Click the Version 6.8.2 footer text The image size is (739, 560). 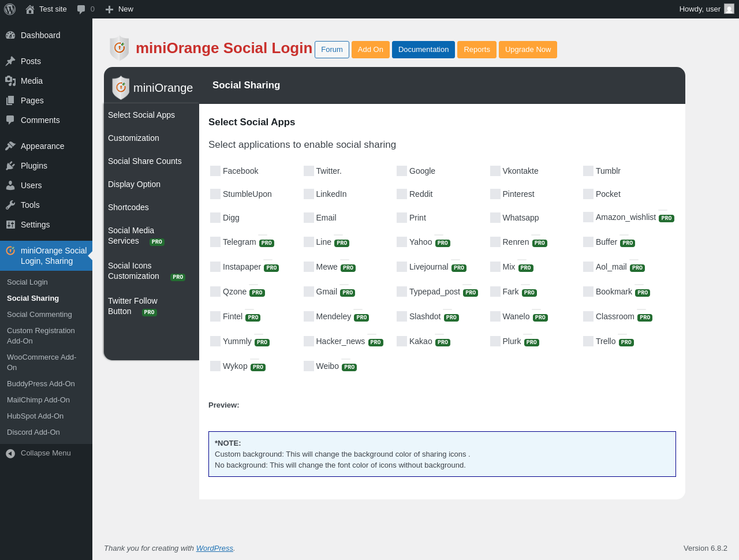(x=706, y=548)
